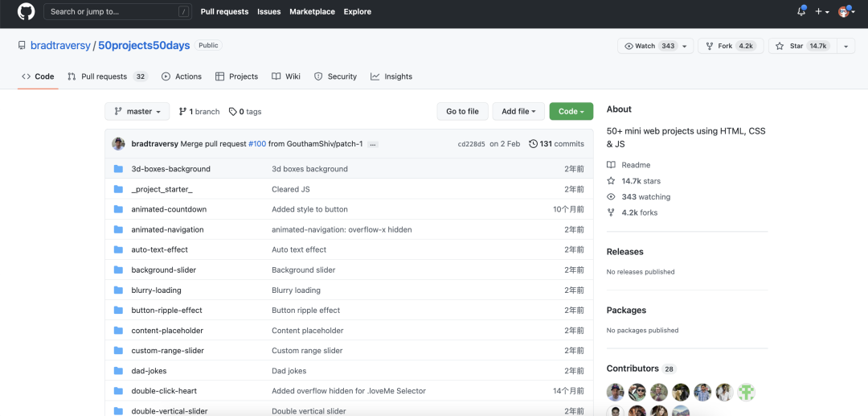The width and height of the screenshot is (868, 416).
Task: Open 'Added overflow hidden for .loveMe Selector' commit
Action: (349, 391)
